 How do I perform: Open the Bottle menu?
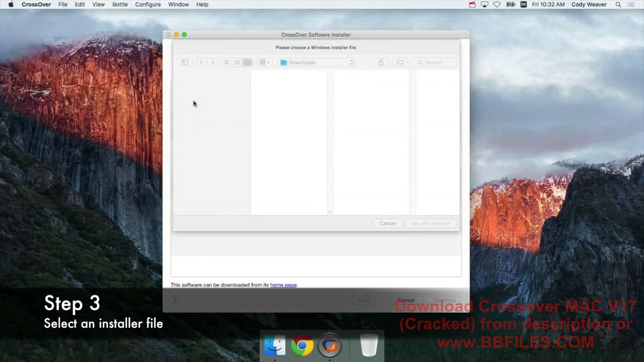[x=120, y=5]
